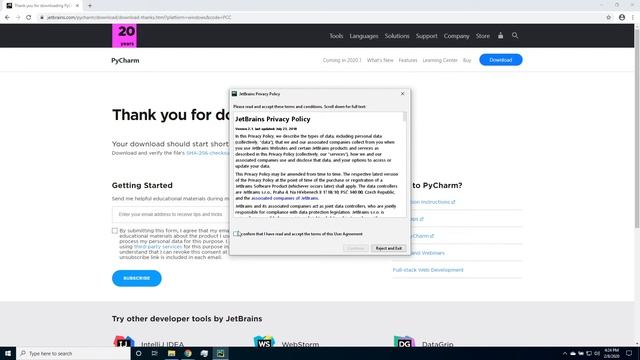The image size is (640, 360).
Task: Open the search magnifier in site header
Action: 515,36
